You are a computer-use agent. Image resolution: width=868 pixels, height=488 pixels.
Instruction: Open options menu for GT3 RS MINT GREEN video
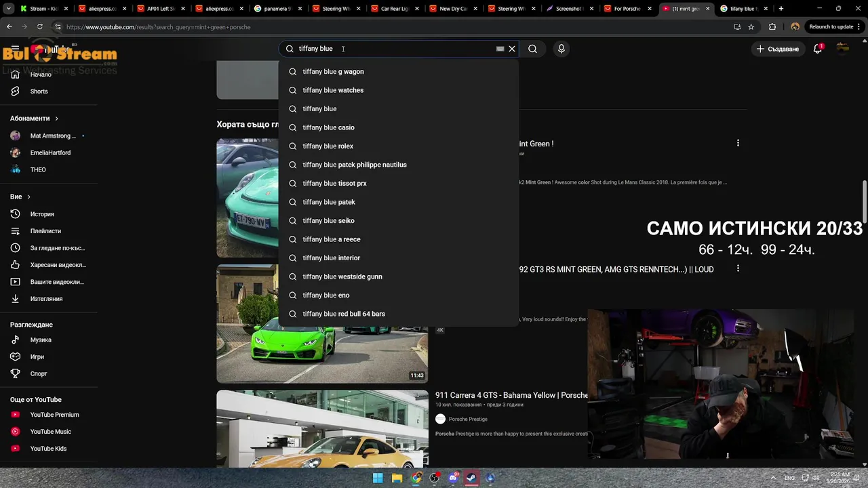[x=738, y=268]
